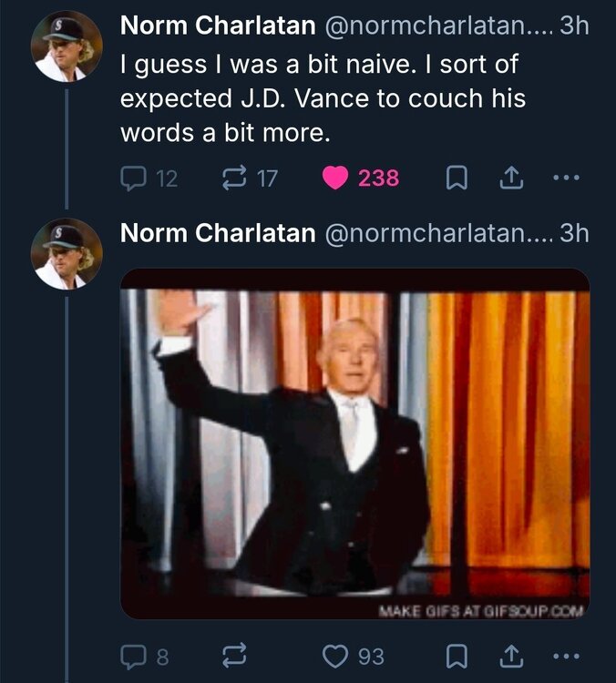Like the GIF post with 93 likes
The width and height of the screenshot is (616, 683).
336,656
